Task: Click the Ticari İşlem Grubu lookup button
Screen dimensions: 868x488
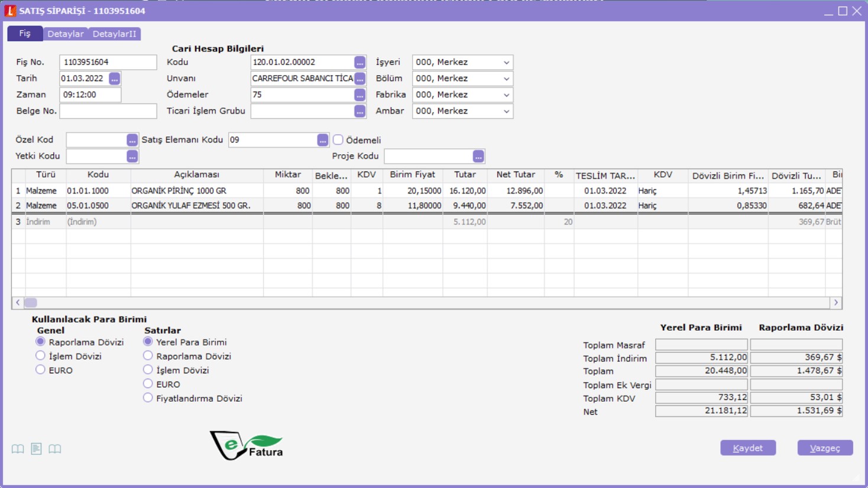Action: point(359,111)
